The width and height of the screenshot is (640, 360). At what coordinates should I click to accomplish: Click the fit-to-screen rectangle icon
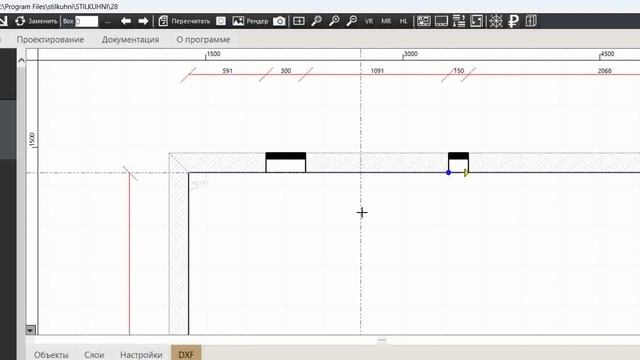pyautogui.click(x=299, y=21)
